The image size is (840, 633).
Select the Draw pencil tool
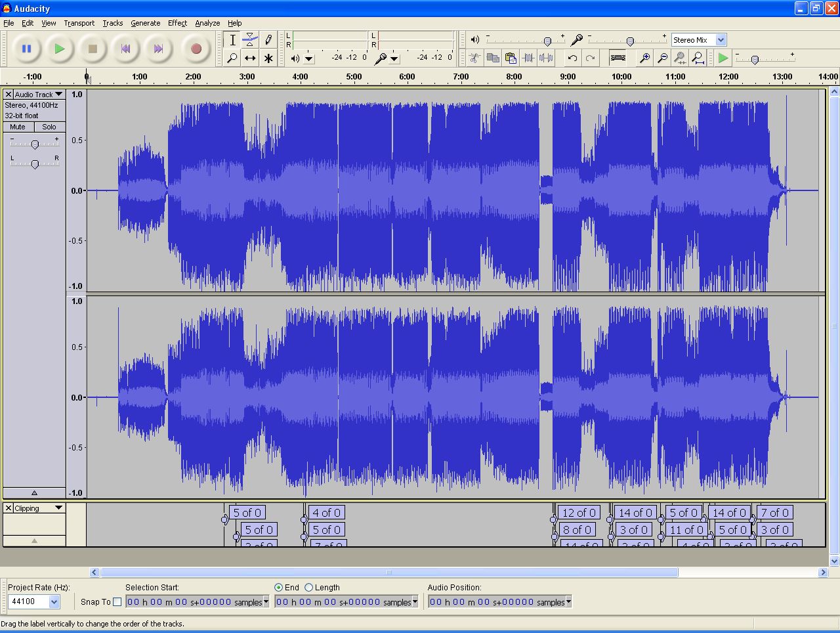tap(268, 39)
